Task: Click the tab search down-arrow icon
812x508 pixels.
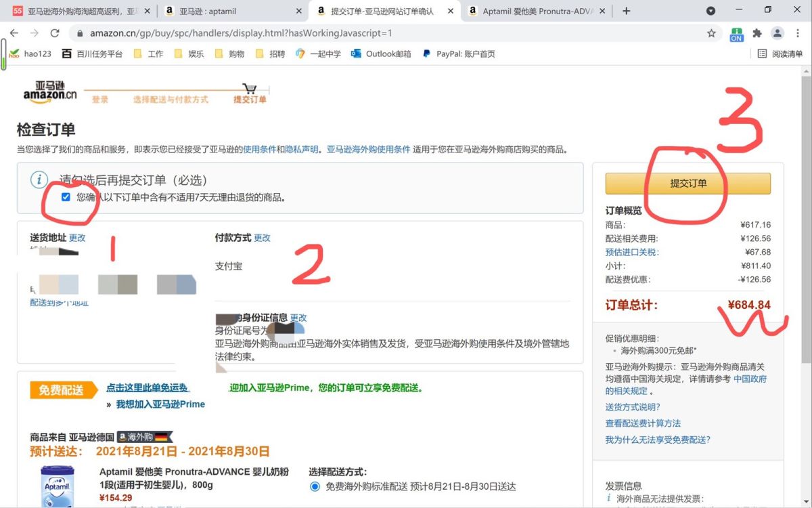Action: (x=710, y=11)
